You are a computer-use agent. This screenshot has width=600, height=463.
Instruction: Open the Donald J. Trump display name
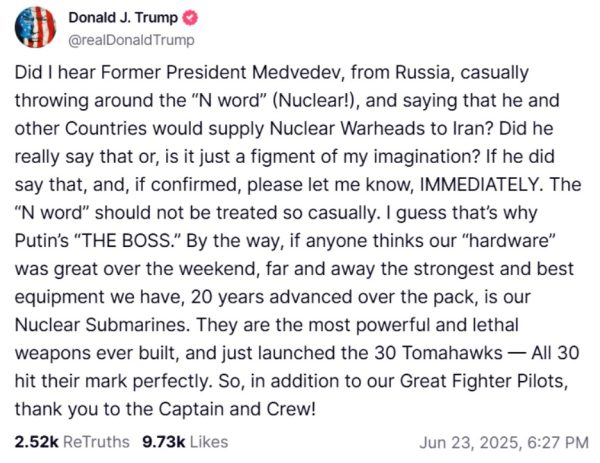point(124,19)
